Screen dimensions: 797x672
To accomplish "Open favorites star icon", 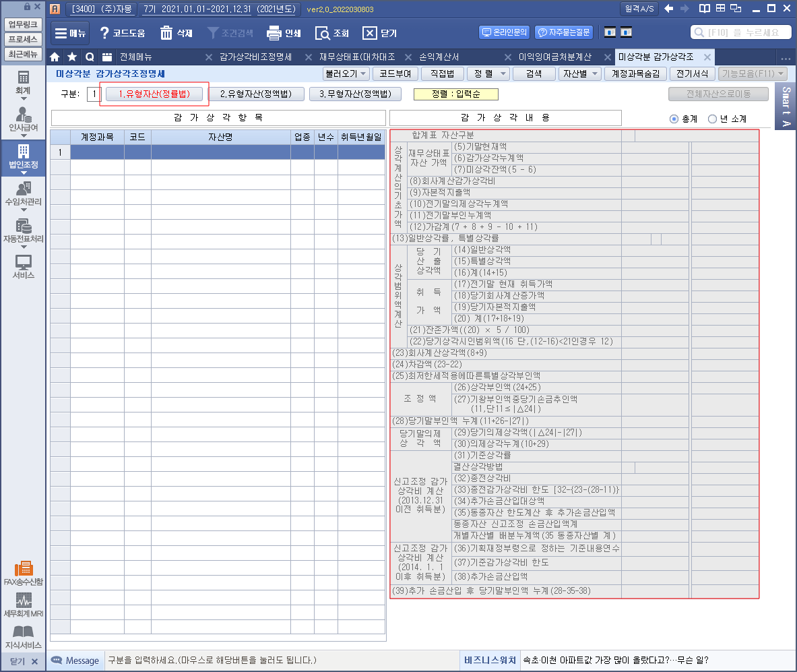I will pos(72,57).
